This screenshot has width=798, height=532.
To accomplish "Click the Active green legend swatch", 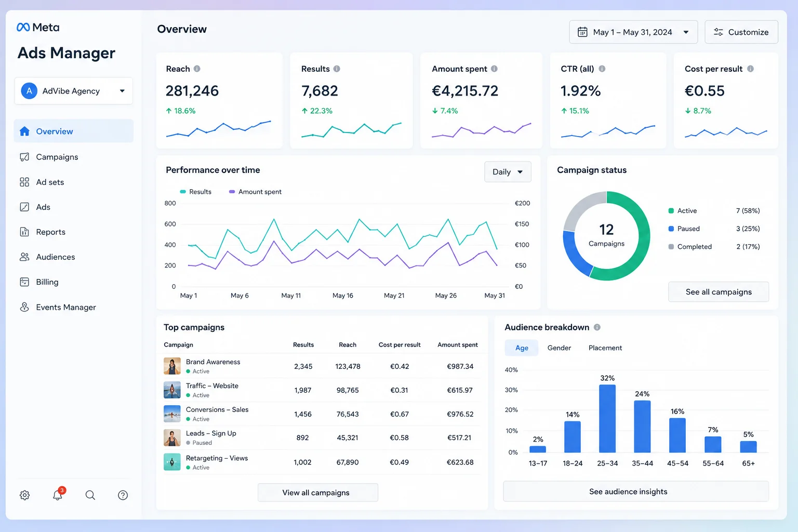I will pyautogui.click(x=671, y=211).
